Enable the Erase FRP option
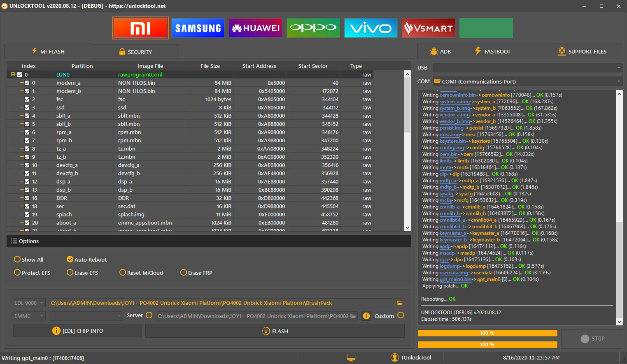 click(184, 272)
